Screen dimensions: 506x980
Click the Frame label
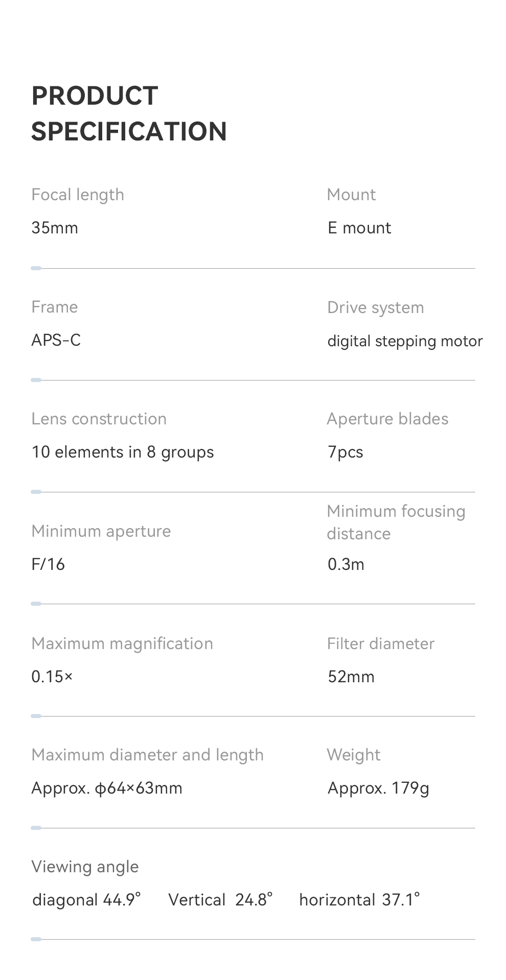click(55, 307)
